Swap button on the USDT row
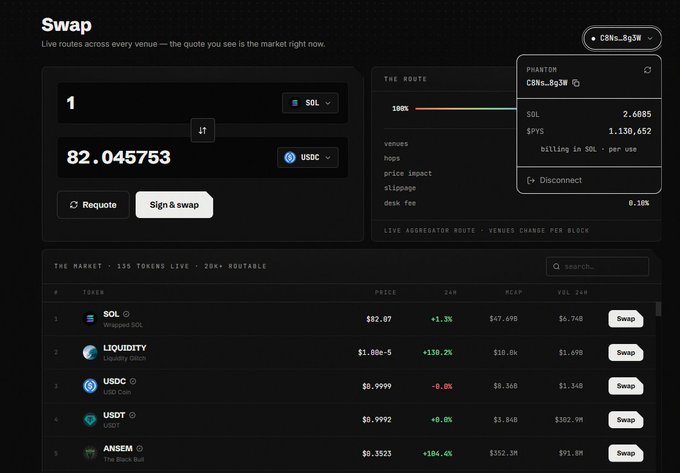The image size is (680, 473). tap(625, 420)
